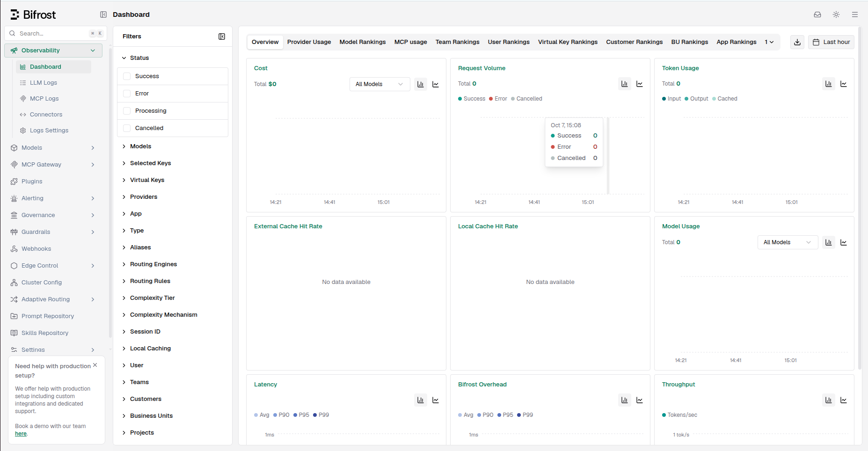
Task: Collapse the Filters panel icon
Action: [x=222, y=36]
